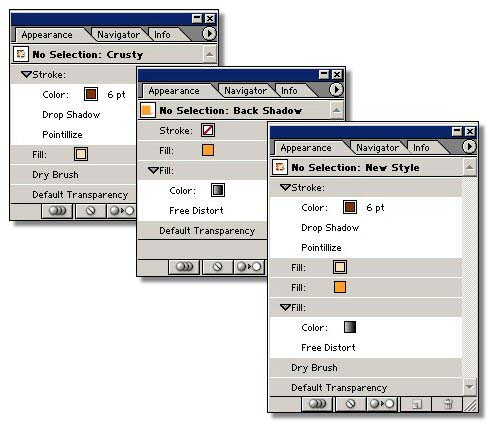Click the resize grip corner of New Style panel
This screenshot has height=425, width=490.
470,405
